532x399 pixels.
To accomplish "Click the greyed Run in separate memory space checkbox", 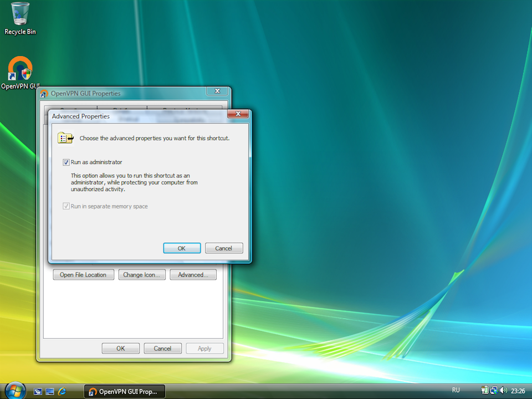I will tap(66, 206).
